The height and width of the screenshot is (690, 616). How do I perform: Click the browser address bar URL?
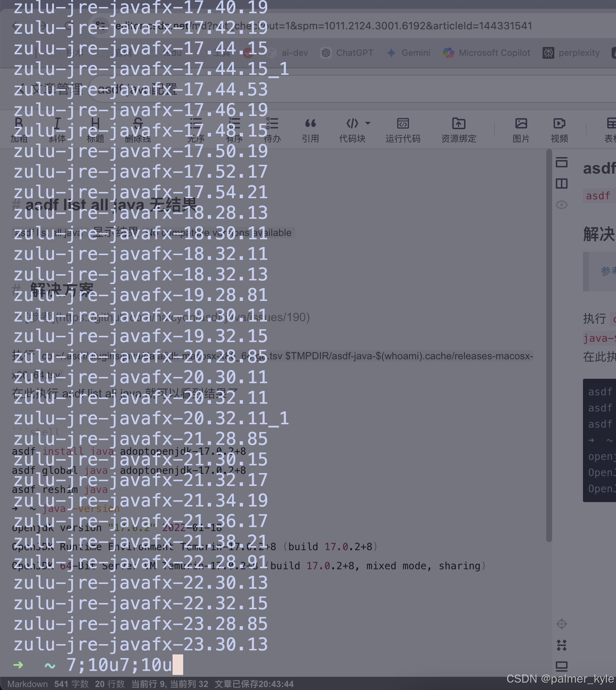click(323, 26)
